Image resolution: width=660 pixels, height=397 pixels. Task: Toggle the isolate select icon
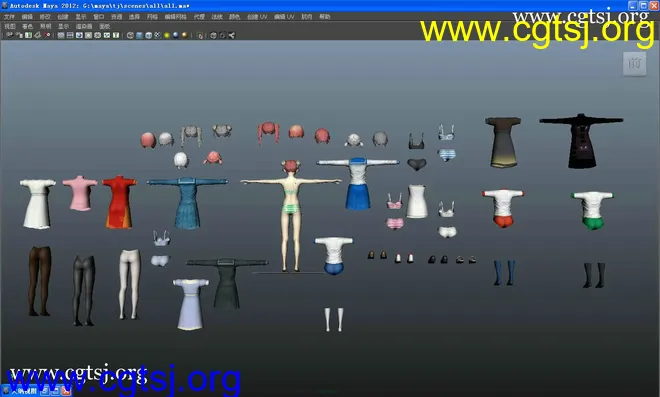coord(200,35)
